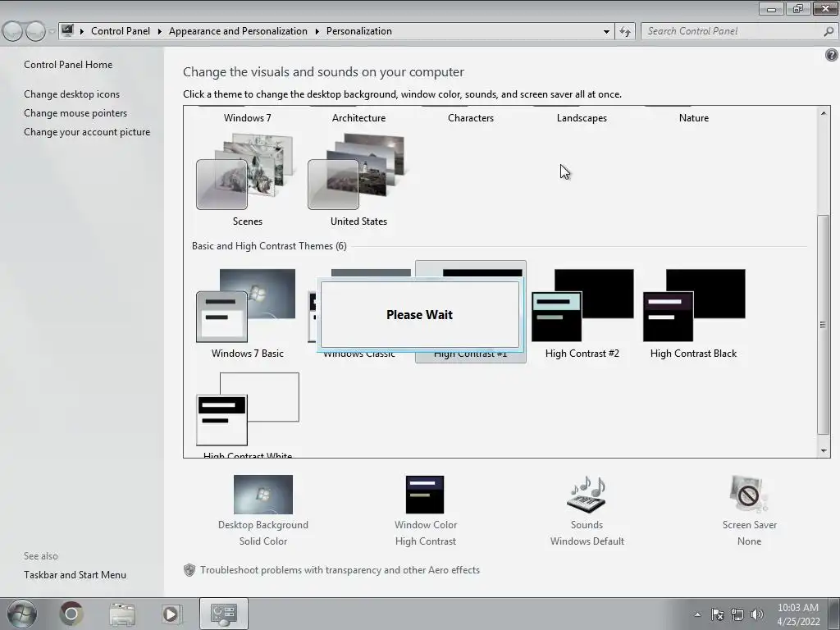Click the Personalization taskbar button
This screenshot has height=630, width=840.
[x=224, y=614]
